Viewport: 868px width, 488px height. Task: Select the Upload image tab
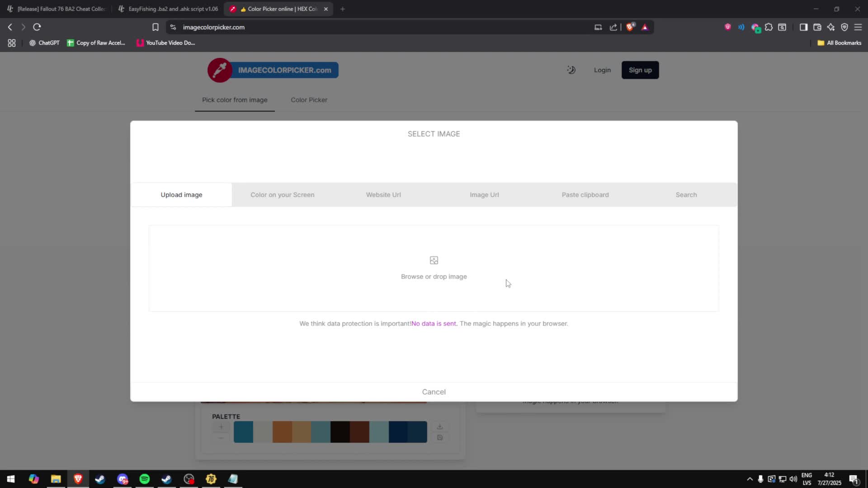[181, 195]
